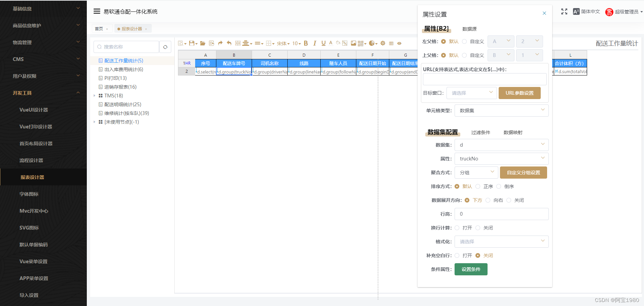This screenshot has width=644, height=306.
Task: Toggle underline formatting
Action: (x=323, y=43)
